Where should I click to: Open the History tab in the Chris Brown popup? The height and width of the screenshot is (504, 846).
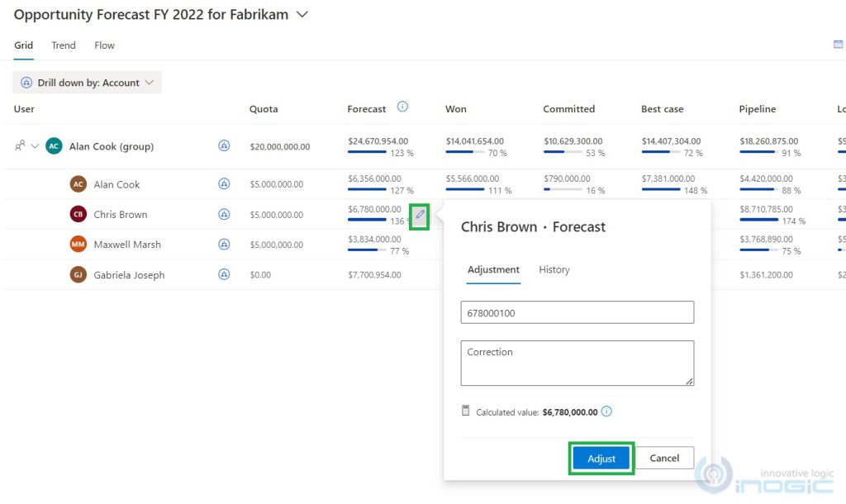[554, 269]
